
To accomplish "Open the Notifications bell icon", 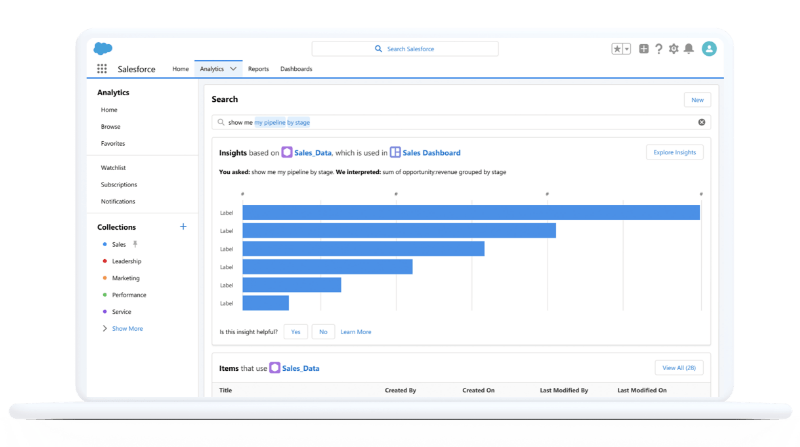I will (x=689, y=49).
